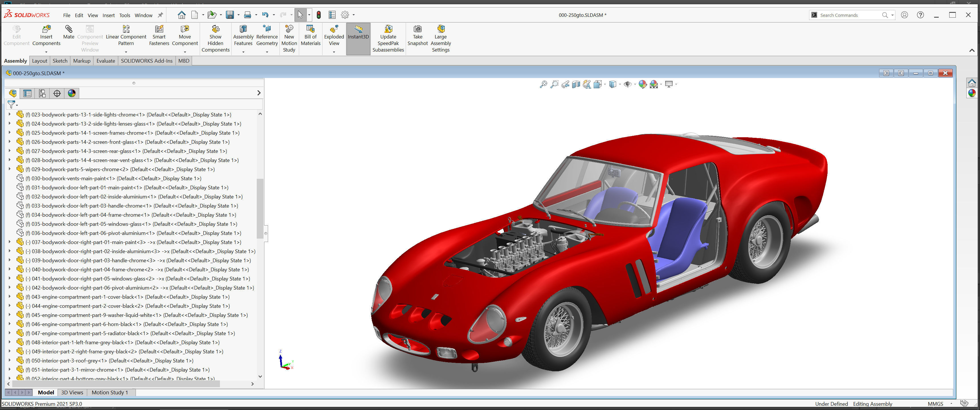This screenshot has height=410, width=980.
Task: Open Exploded View dropdown arrow
Action: [x=334, y=52]
